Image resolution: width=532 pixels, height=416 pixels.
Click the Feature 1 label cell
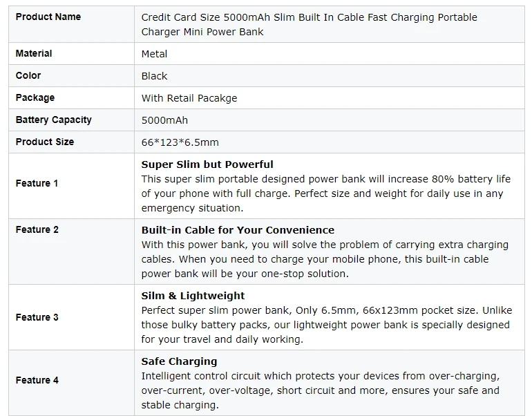click(x=71, y=186)
